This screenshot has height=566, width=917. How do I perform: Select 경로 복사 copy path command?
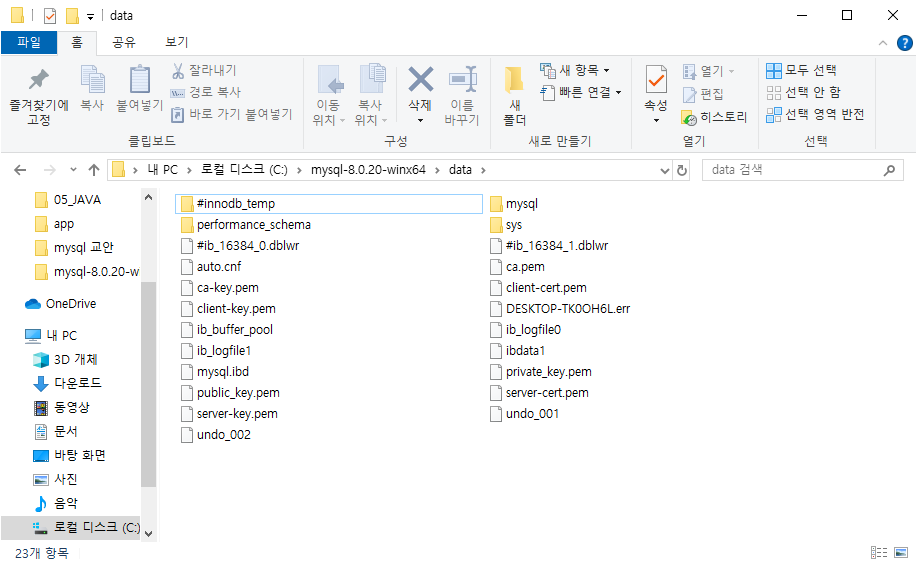point(205,92)
